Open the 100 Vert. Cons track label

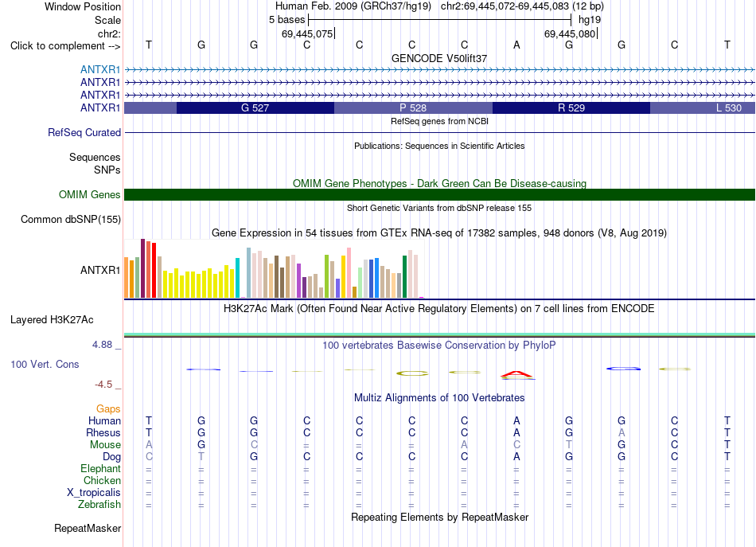pos(45,364)
